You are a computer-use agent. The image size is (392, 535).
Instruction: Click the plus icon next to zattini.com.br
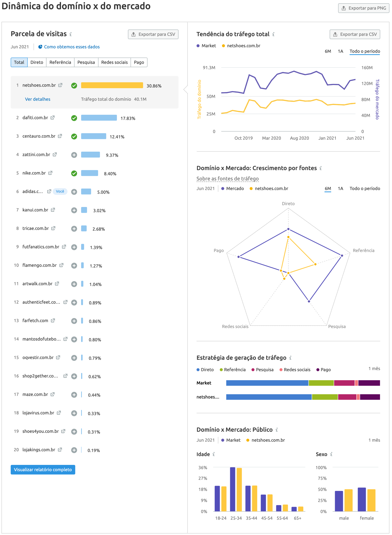click(74, 155)
